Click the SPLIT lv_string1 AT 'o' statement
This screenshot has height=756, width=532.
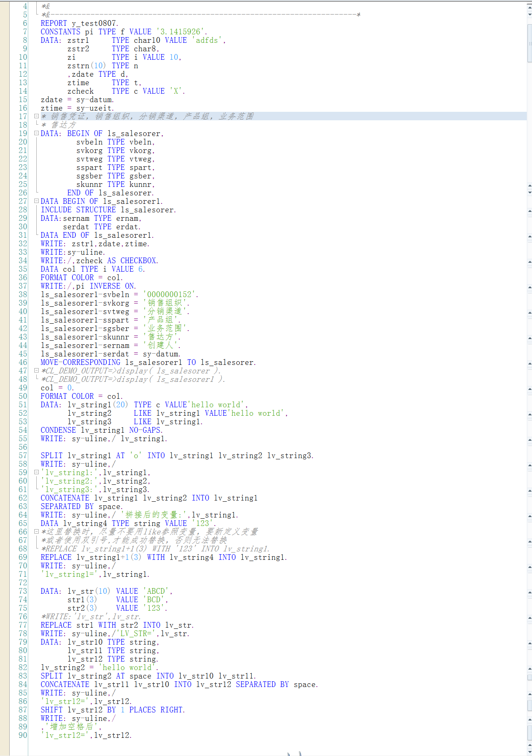[177, 456]
